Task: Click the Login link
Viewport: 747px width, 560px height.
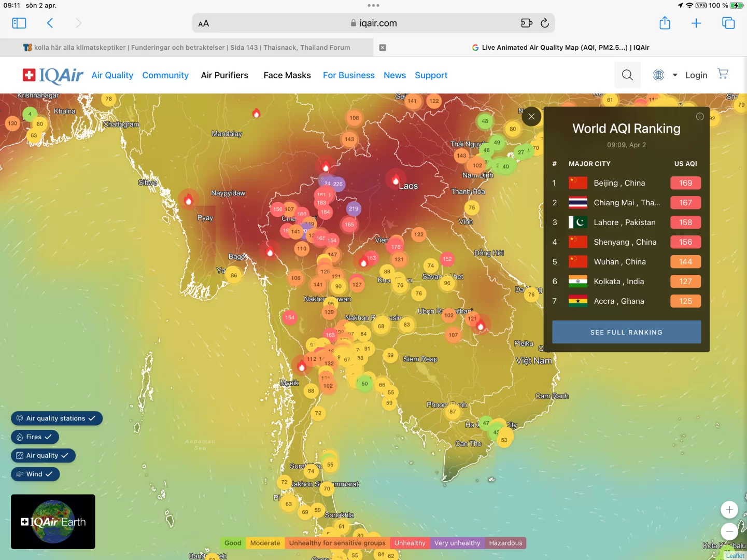Action: click(696, 75)
